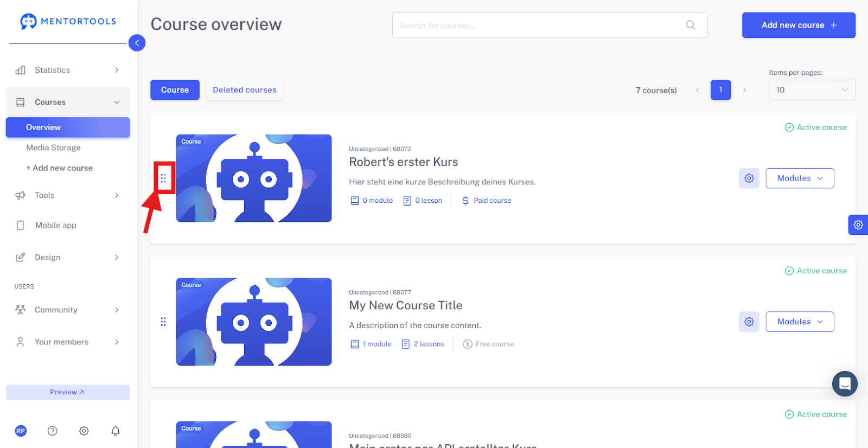Go to previous page arrow
This screenshot has width=868, height=448.
pos(697,90)
